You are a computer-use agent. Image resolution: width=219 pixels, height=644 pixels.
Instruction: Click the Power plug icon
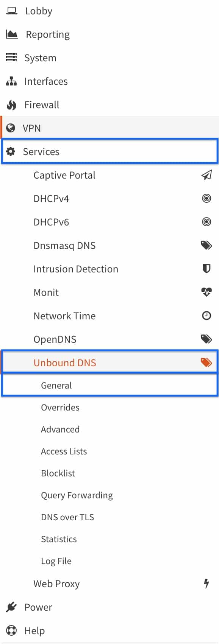(x=12, y=607)
